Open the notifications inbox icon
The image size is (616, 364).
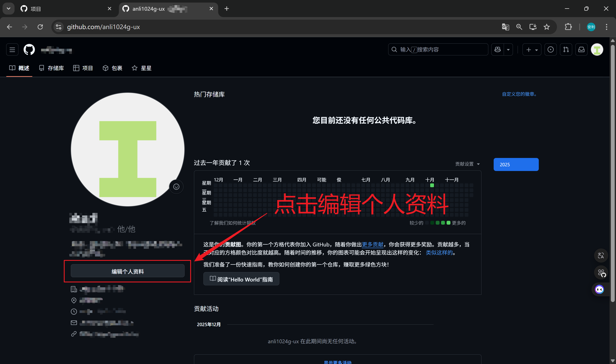click(x=581, y=50)
